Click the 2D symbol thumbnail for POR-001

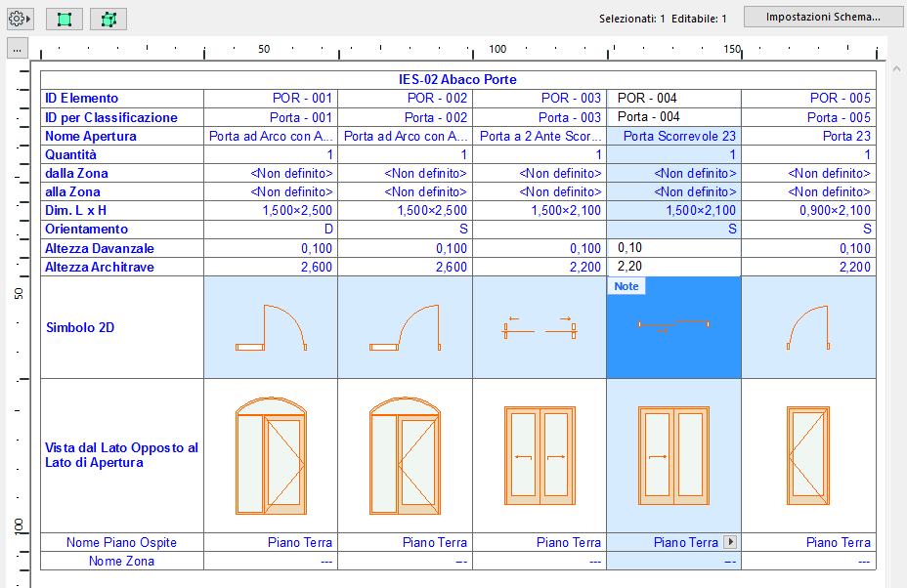(x=269, y=328)
